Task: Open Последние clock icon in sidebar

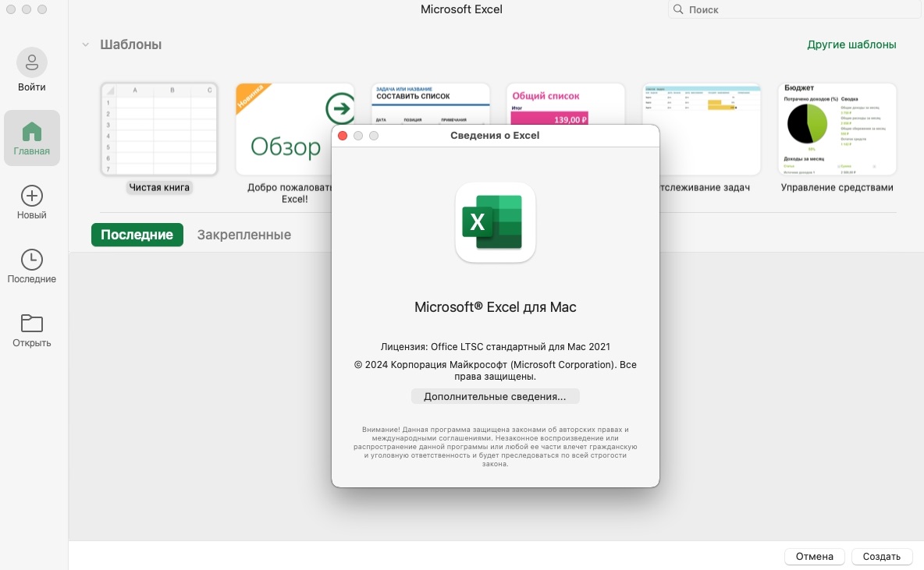Action: (x=31, y=260)
